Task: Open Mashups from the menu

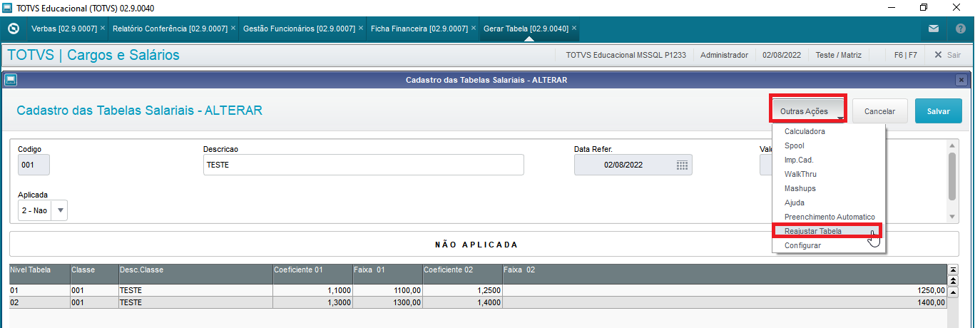Action: [x=800, y=188]
